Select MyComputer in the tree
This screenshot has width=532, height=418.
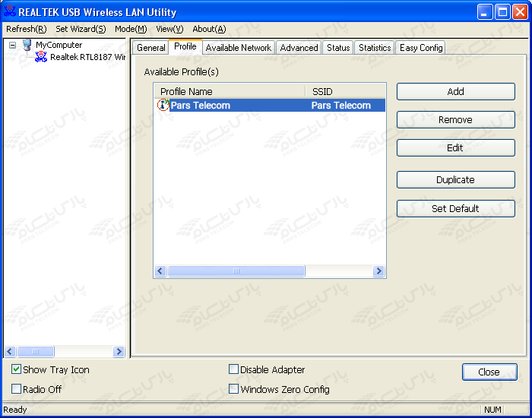[x=59, y=45]
